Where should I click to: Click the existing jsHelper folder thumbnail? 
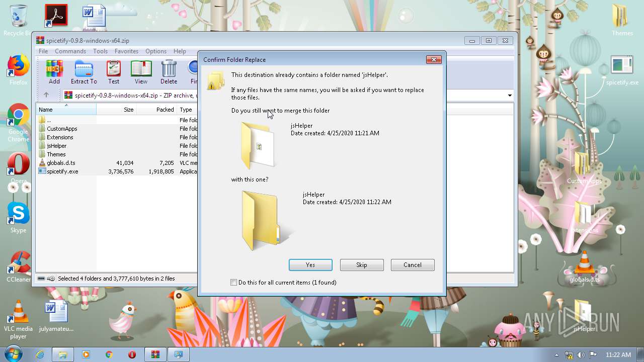pos(258,145)
